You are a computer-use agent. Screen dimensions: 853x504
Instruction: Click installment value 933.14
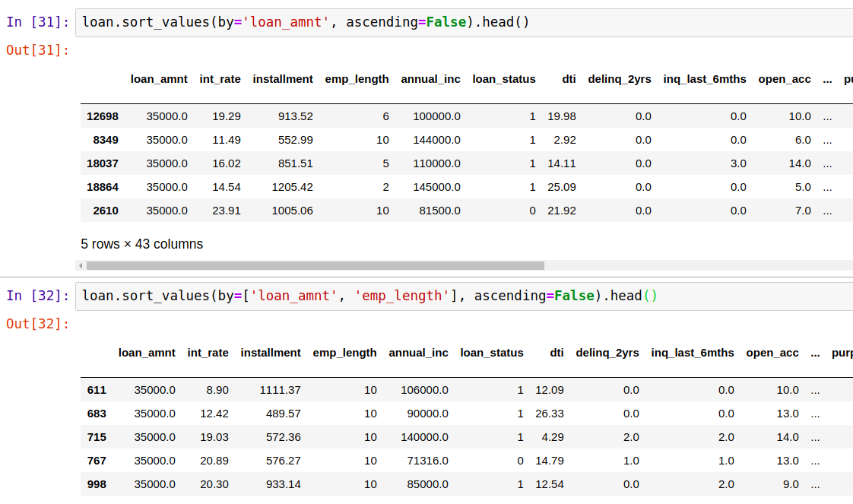(x=284, y=484)
